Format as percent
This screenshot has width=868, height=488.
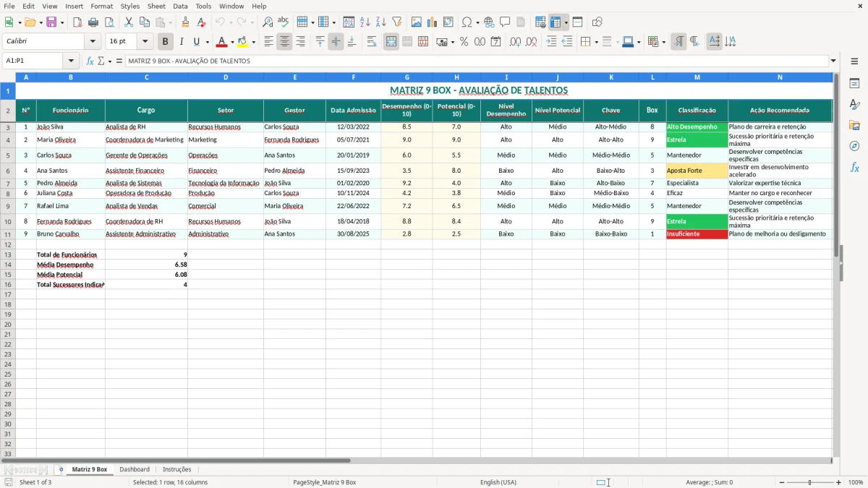point(464,42)
